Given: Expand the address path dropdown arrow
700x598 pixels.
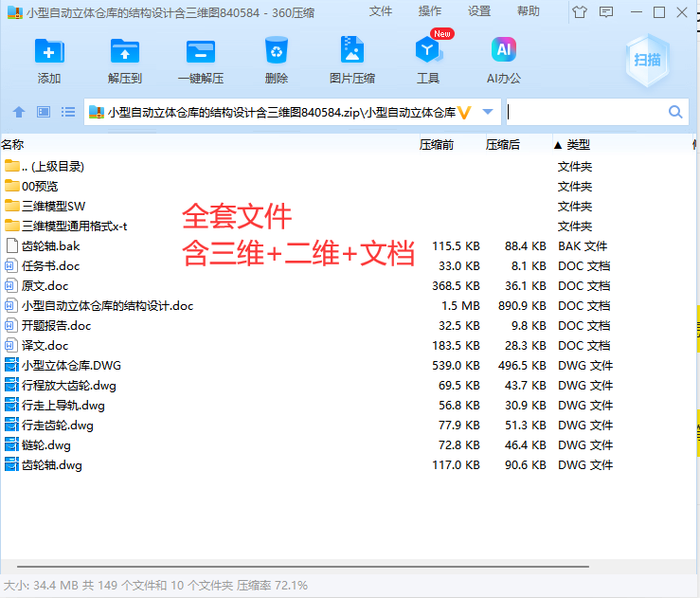Looking at the screenshot, I should click(x=488, y=112).
